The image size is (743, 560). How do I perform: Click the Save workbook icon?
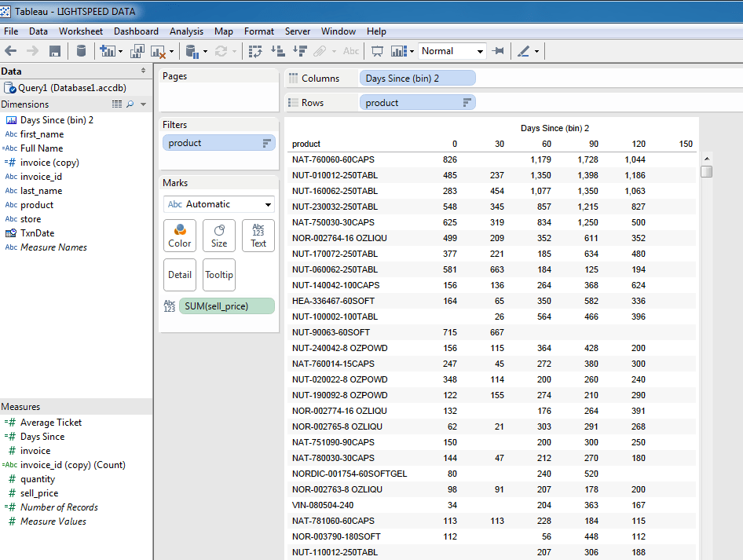[55, 51]
